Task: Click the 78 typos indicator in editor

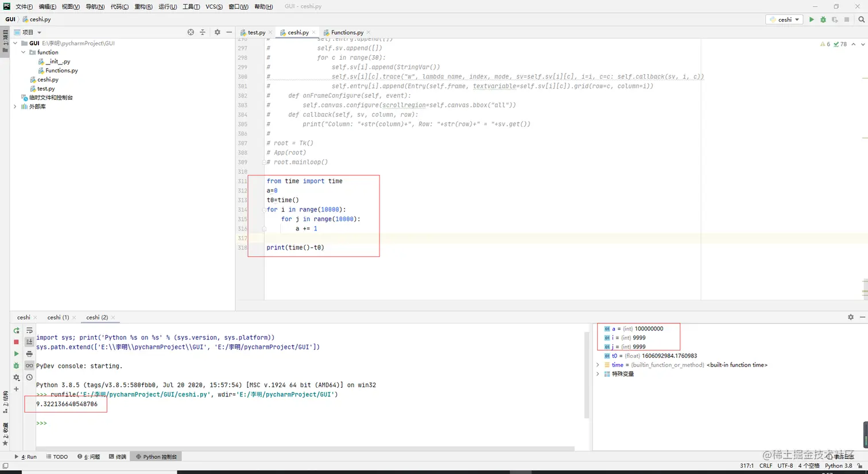Action: click(x=840, y=44)
